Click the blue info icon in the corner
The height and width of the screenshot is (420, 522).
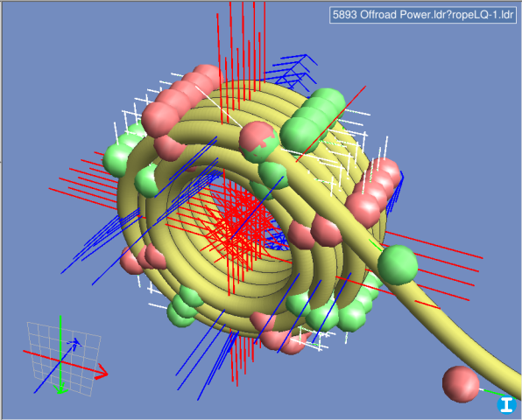[506, 405]
